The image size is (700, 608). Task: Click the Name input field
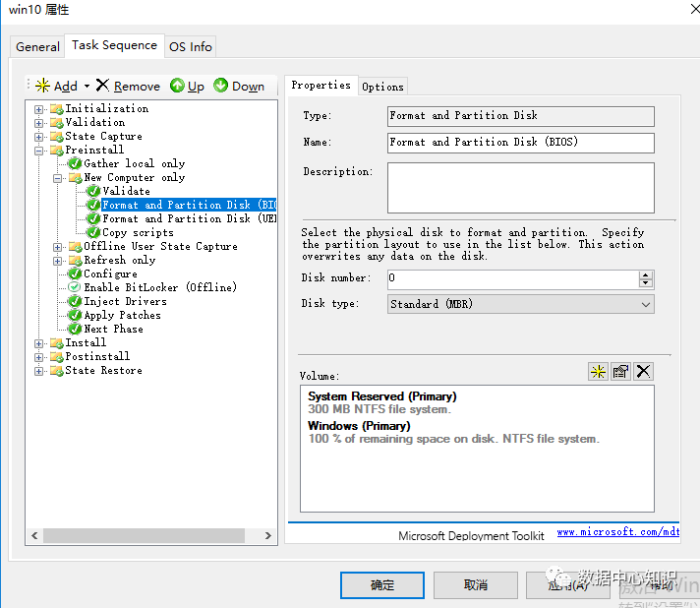pos(520,143)
